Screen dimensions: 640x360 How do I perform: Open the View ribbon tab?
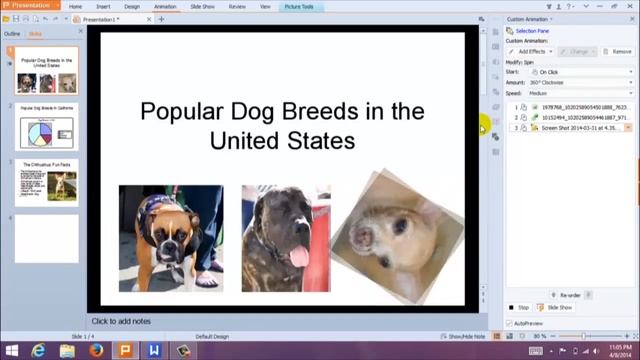coord(265,7)
